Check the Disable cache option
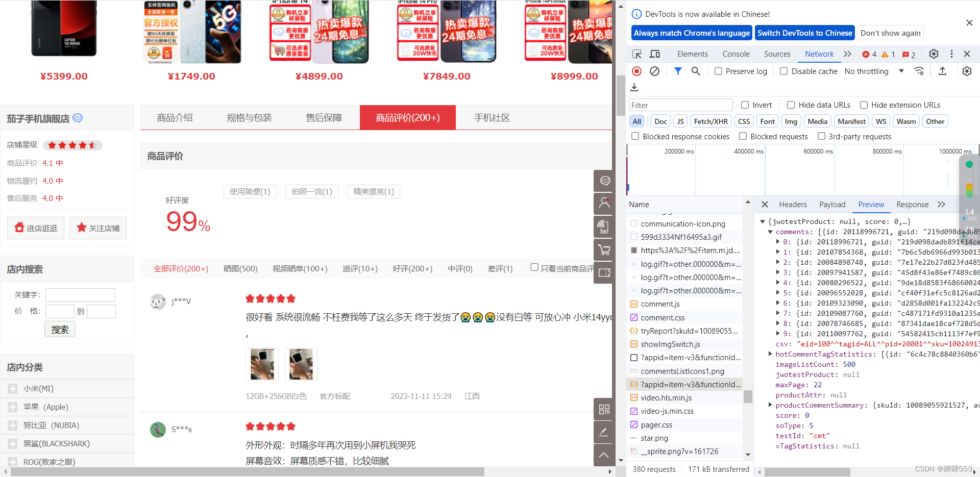This screenshot has width=980, height=477. pyautogui.click(x=784, y=71)
